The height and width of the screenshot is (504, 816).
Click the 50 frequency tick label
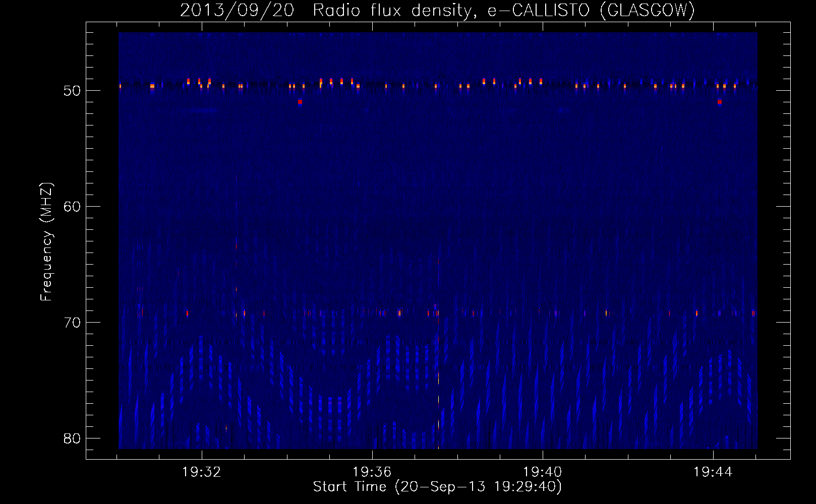[x=72, y=91]
